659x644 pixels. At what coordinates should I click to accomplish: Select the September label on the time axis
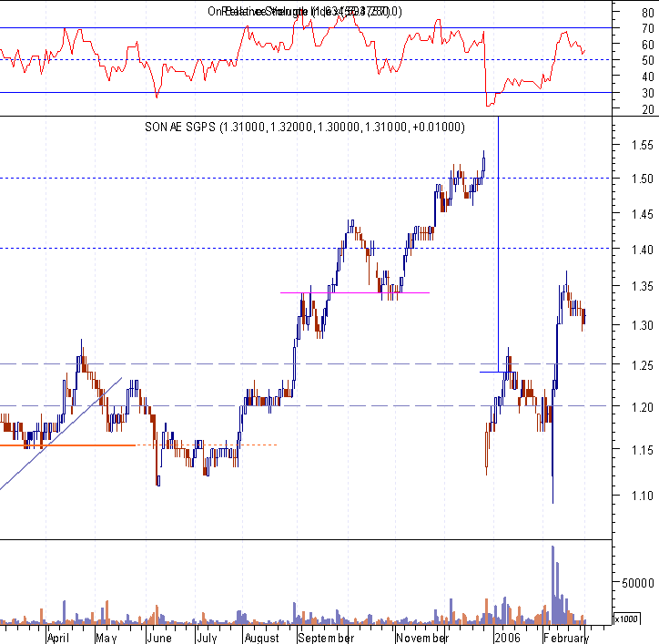click(326, 638)
